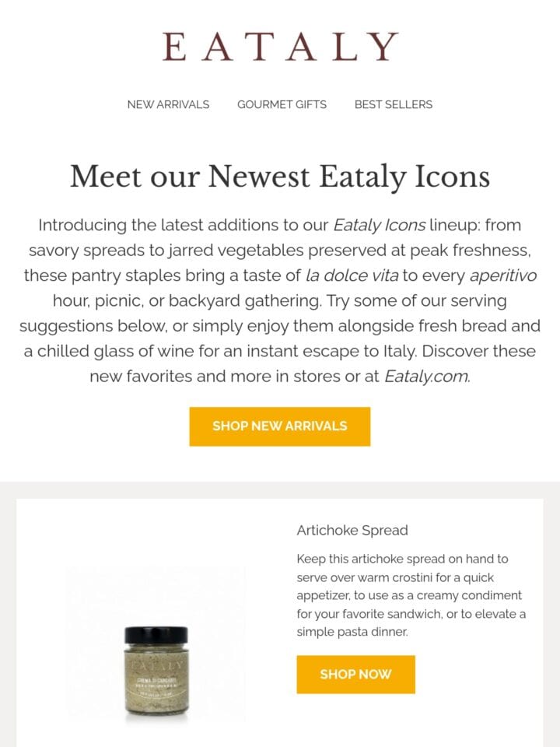The height and width of the screenshot is (747, 560).
Task: Open the New Arrivals navigation link
Action: [168, 104]
